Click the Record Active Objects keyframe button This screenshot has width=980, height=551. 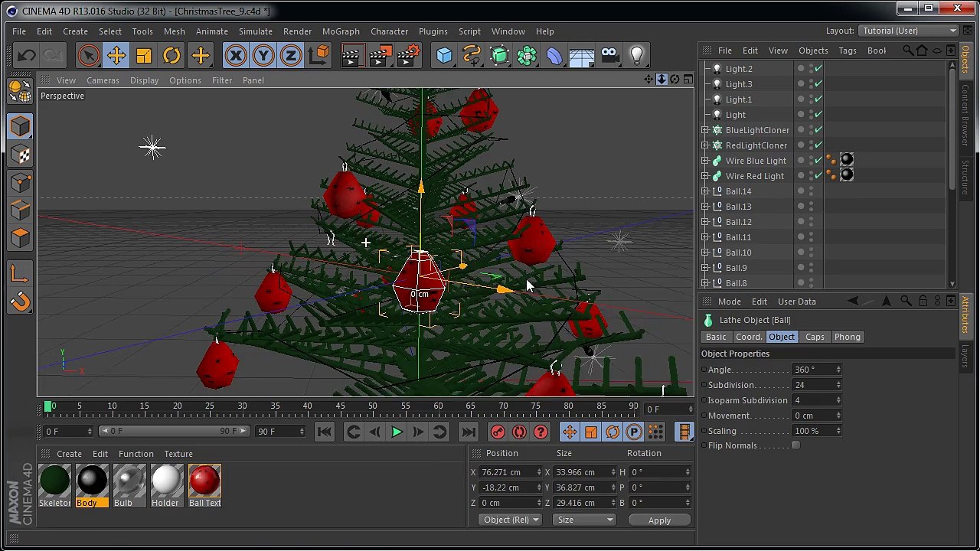498,432
